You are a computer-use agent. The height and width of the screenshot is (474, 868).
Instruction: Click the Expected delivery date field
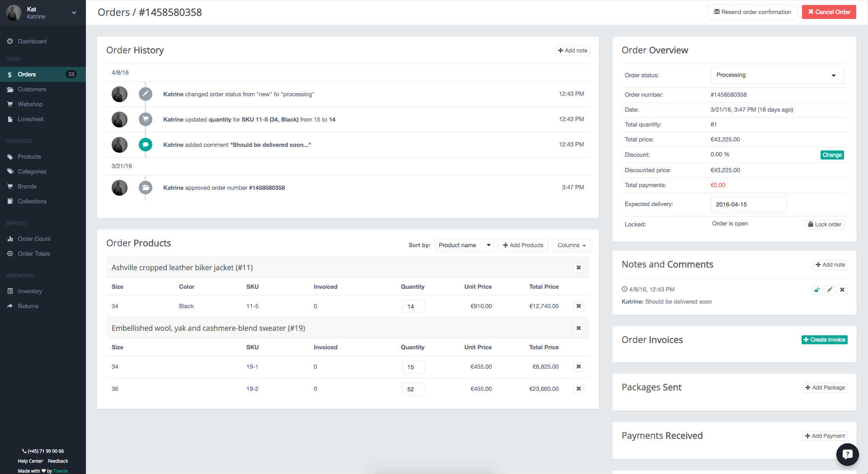coord(748,205)
